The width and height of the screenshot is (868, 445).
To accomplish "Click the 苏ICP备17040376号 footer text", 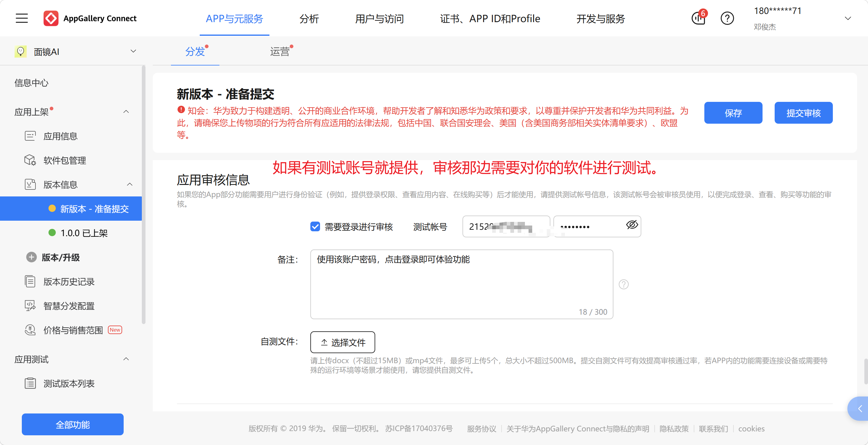I will pyautogui.click(x=419, y=429).
